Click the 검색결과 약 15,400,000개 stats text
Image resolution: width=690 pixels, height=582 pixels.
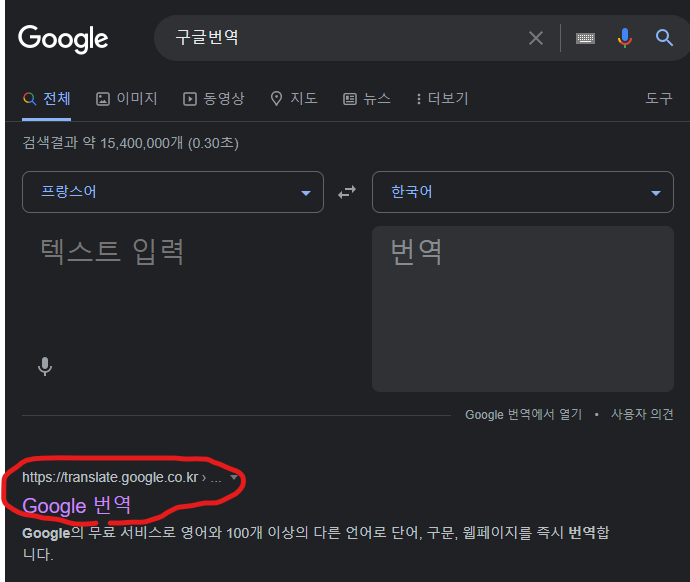(131, 143)
